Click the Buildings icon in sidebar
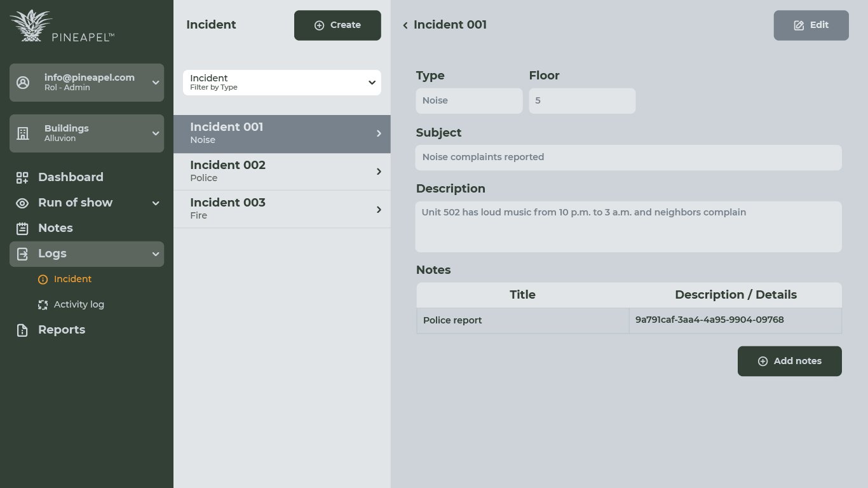 click(x=23, y=133)
